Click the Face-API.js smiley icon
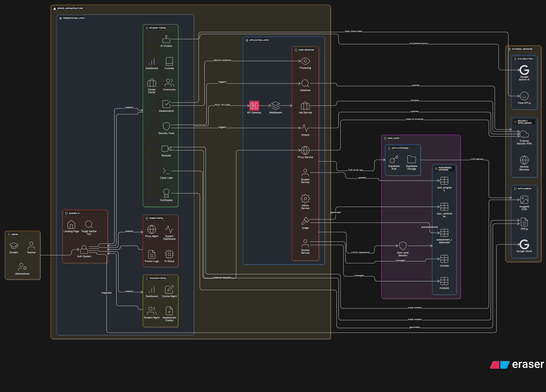 pyautogui.click(x=524, y=97)
